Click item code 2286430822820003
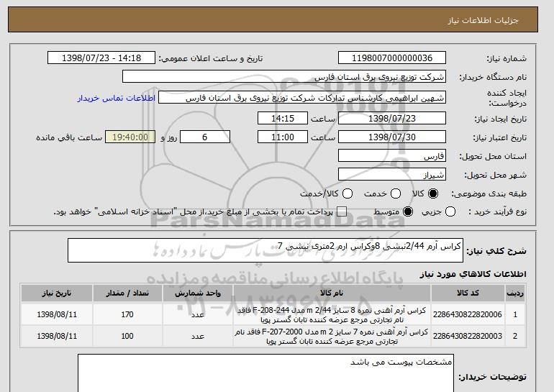The image size is (554, 392). pos(468,336)
